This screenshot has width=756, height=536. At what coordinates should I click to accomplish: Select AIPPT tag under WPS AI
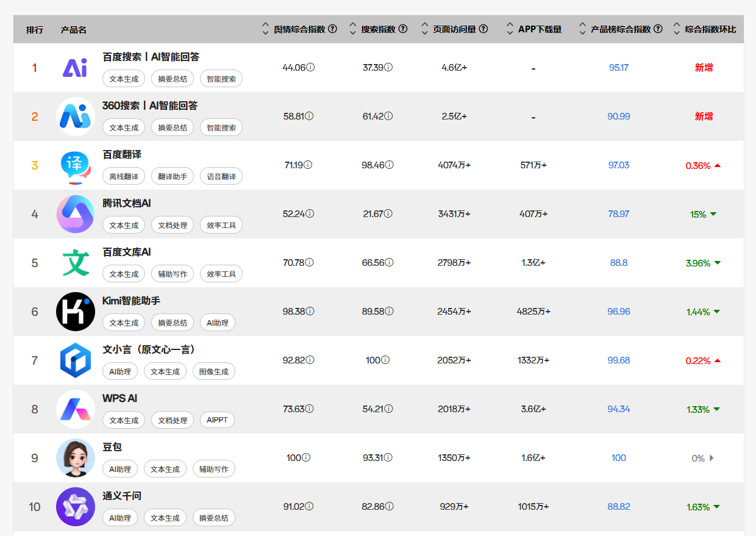[x=218, y=420]
